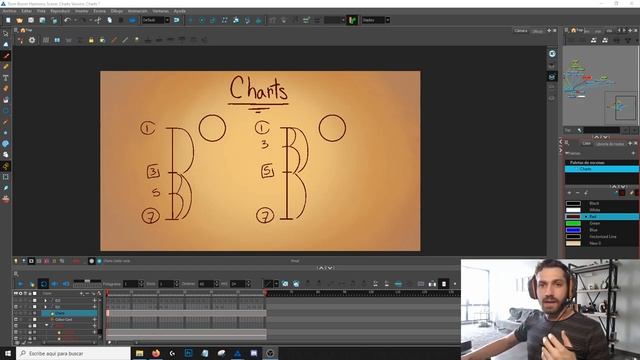
Task: Select the Colour-Card layer in timeline
Action: point(64,320)
